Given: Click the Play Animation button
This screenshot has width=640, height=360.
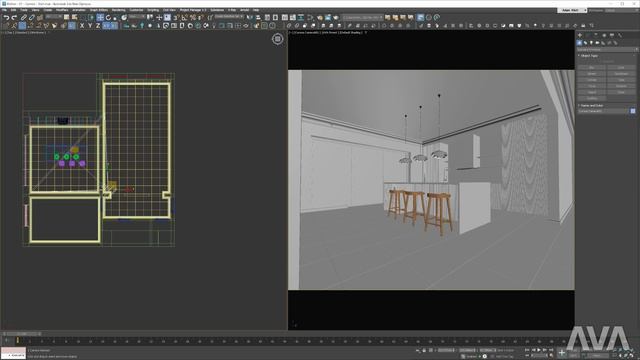Looking at the screenshot, I should [539, 350].
